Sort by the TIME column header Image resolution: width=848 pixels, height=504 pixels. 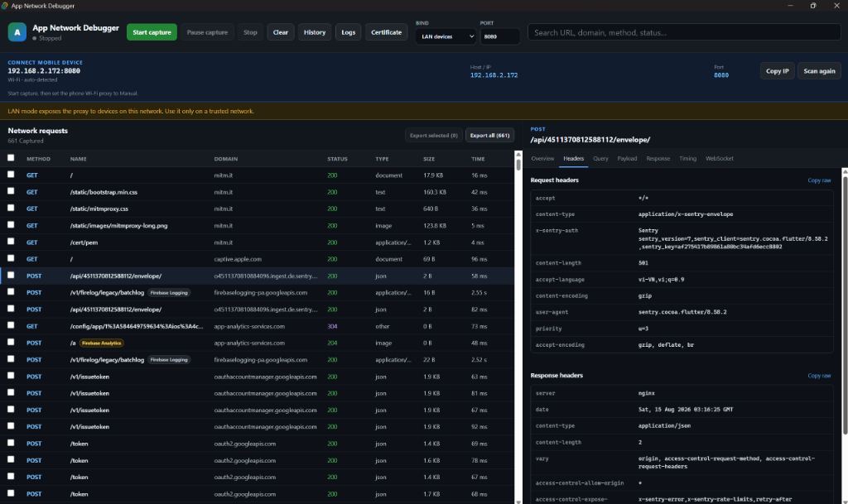(x=478, y=159)
